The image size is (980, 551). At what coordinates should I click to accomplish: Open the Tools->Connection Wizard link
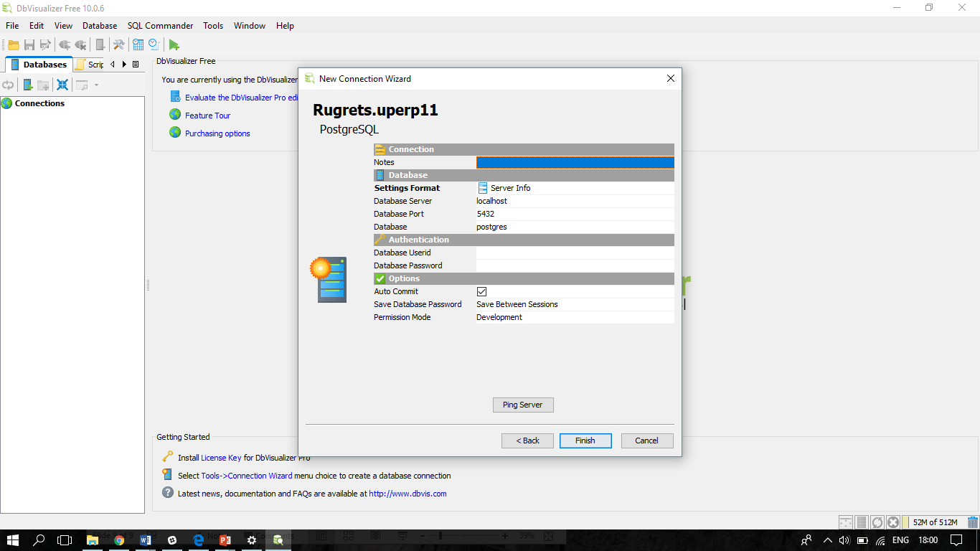247,476
